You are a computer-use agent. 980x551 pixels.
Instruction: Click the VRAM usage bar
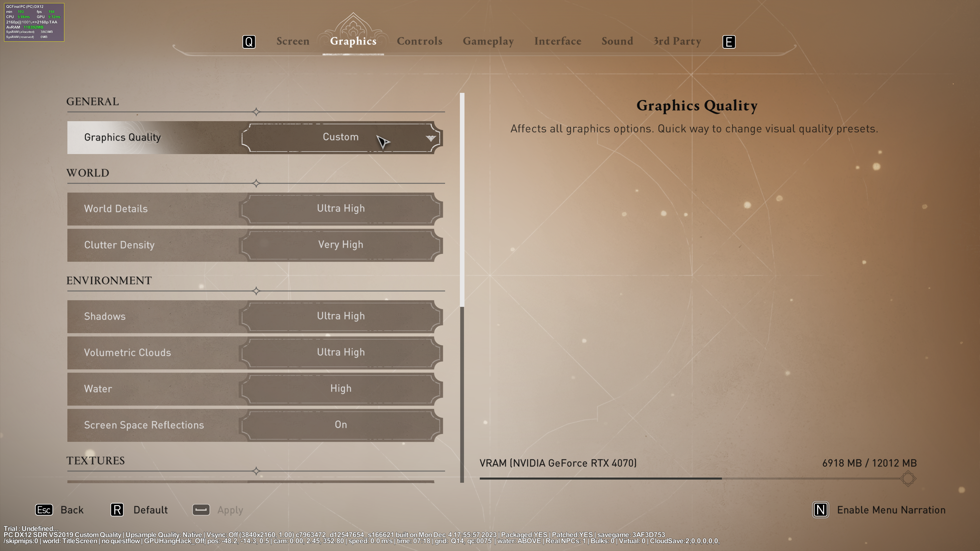click(685, 478)
